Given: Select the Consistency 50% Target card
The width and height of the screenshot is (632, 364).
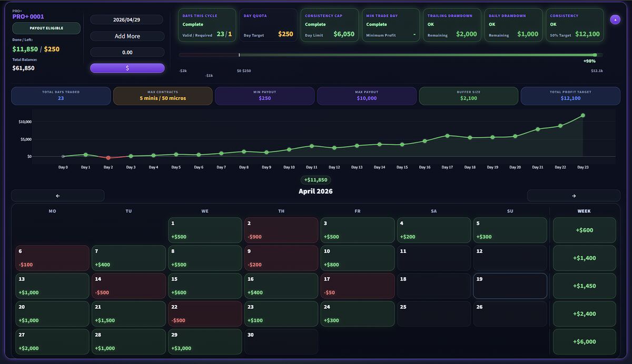Looking at the screenshot, I should coord(575,25).
